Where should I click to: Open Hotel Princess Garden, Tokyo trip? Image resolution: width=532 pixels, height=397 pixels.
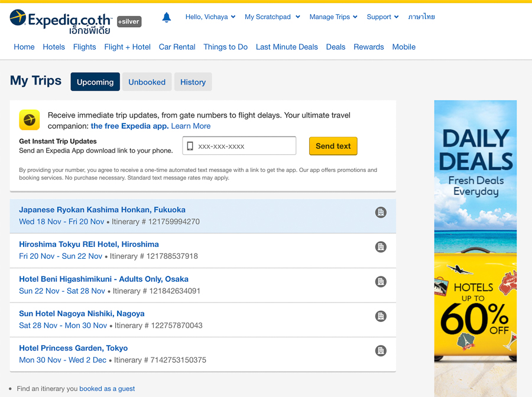tap(73, 348)
